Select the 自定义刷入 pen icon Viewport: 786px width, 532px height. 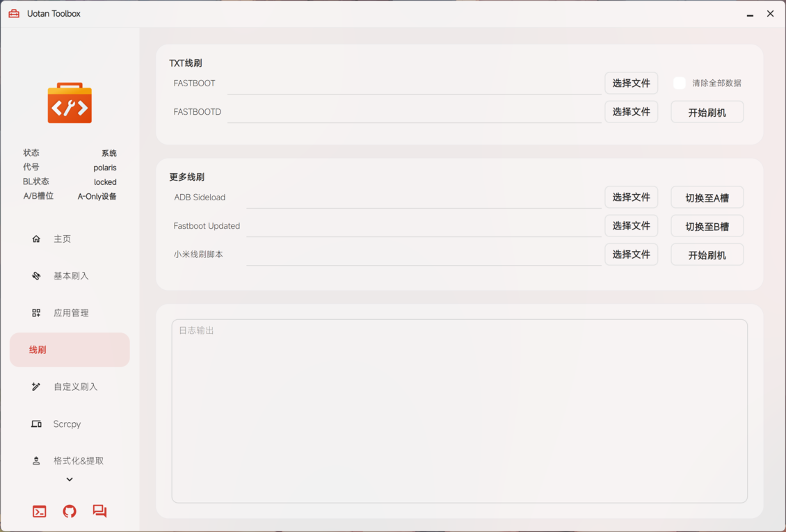[x=36, y=387]
